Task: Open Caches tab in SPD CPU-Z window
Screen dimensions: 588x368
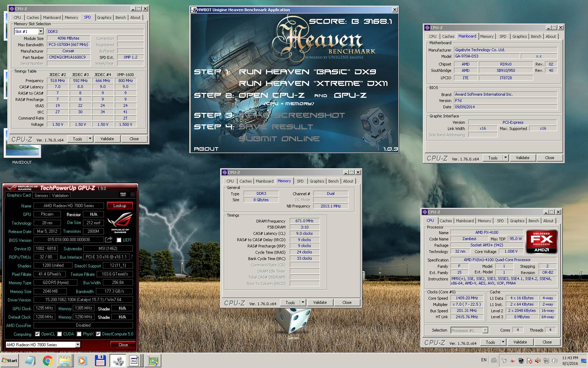Action: coord(33,18)
